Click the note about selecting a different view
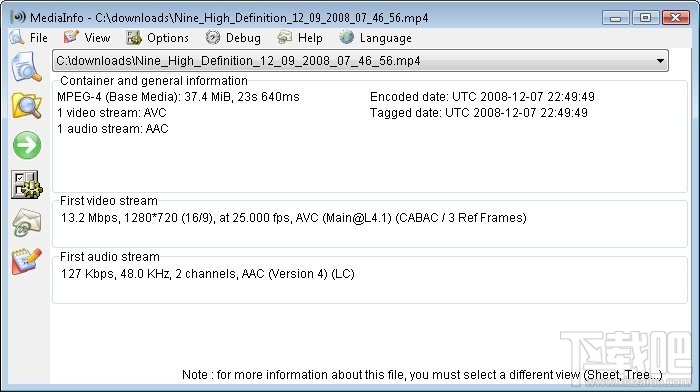This screenshot has width=700, height=392. [x=422, y=375]
